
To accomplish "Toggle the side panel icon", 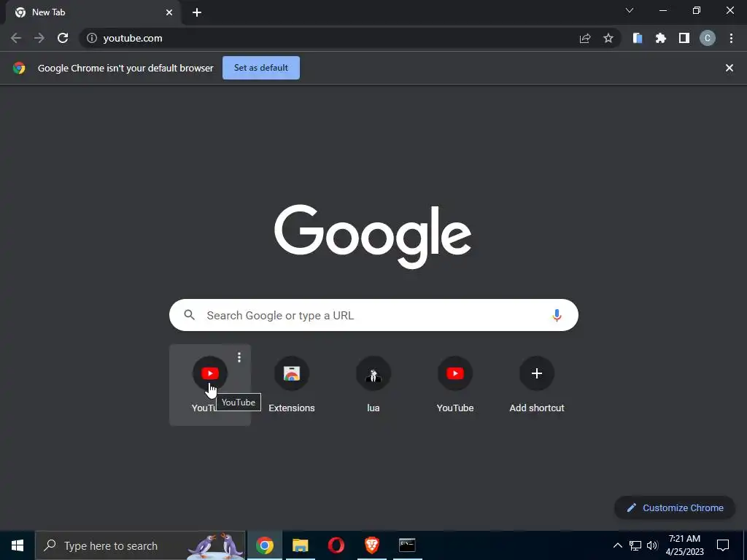I will [x=684, y=38].
